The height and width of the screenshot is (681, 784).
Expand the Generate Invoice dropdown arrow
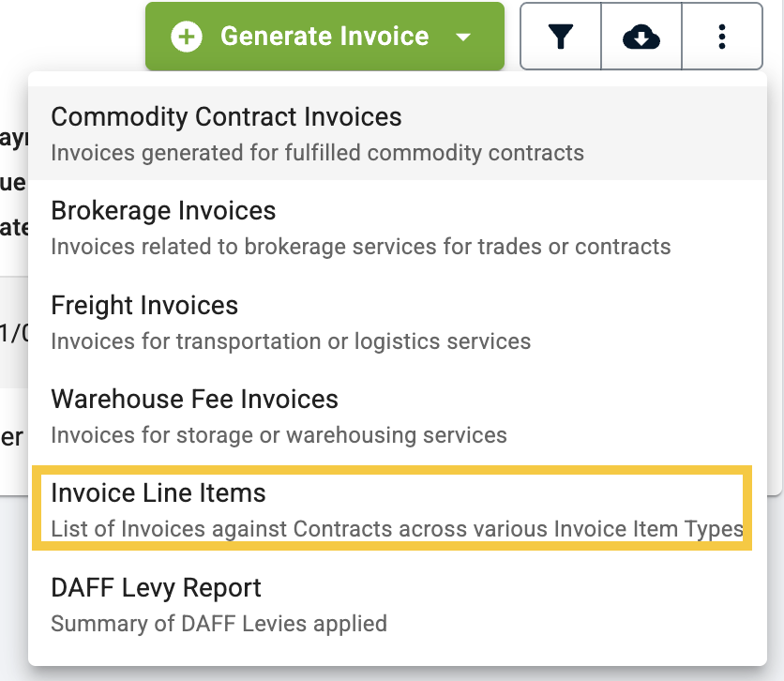(463, 37)
